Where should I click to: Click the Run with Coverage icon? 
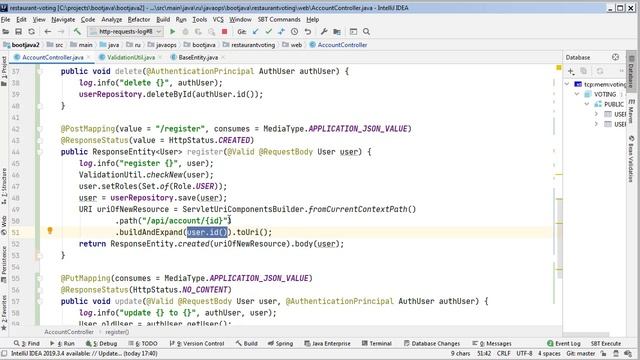coord(198,31)
